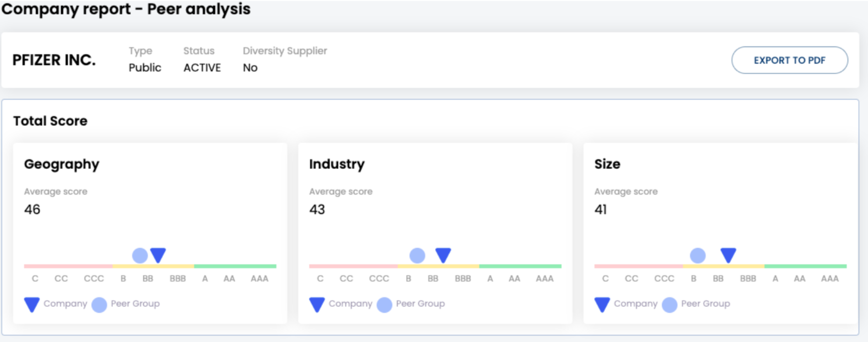This screenshot has width=868, height=342.
Task: Click the CCC label on Industry scale
Action: point(379,278)
